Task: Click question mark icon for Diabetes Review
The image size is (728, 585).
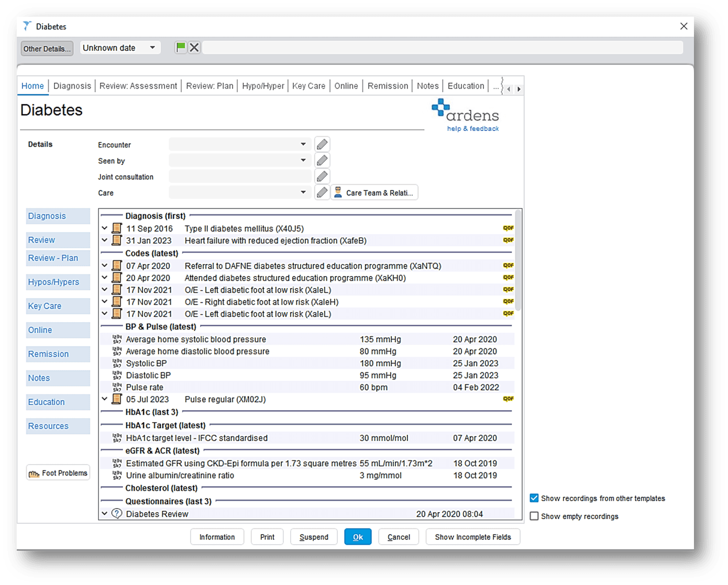Action: pos(117,514)
